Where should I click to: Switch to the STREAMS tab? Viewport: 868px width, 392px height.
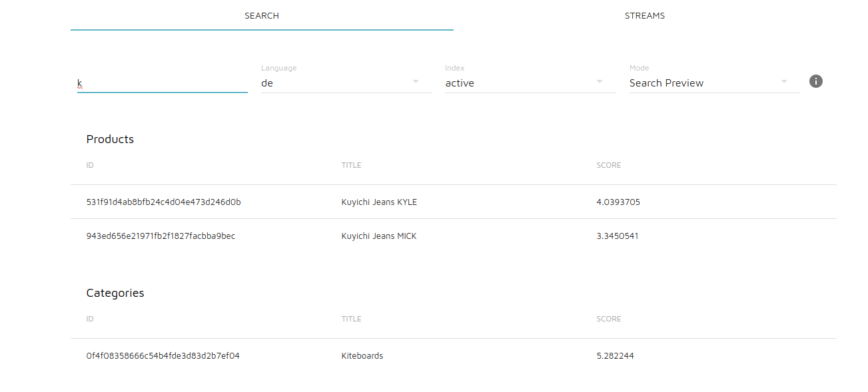pyautogui.click(x=645, y=15)
